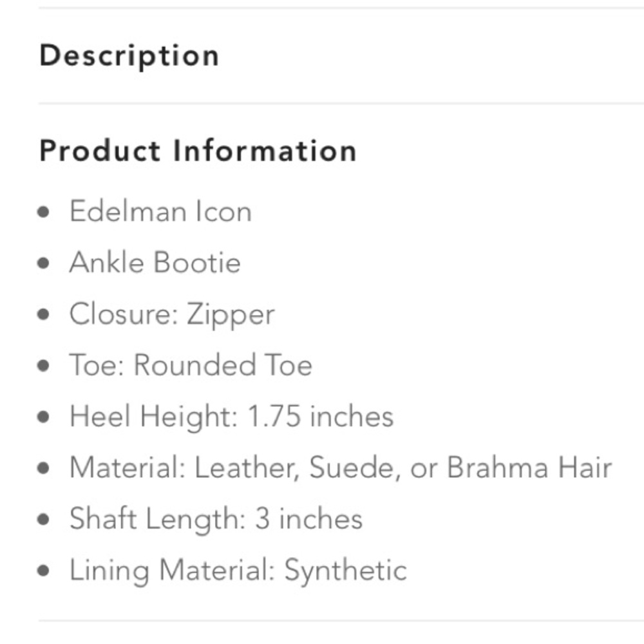644x644 pixels.
Task: Select the Edelman Icon list item
Action: pos(160,211)
